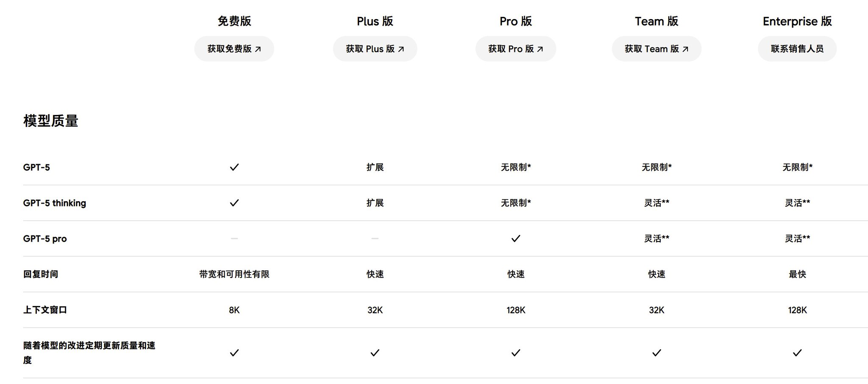This screenshot has height=384, width=868.
Task: Click the dash under 免费版 for GPT-5 pro
Action: click(x=234, y=238)
